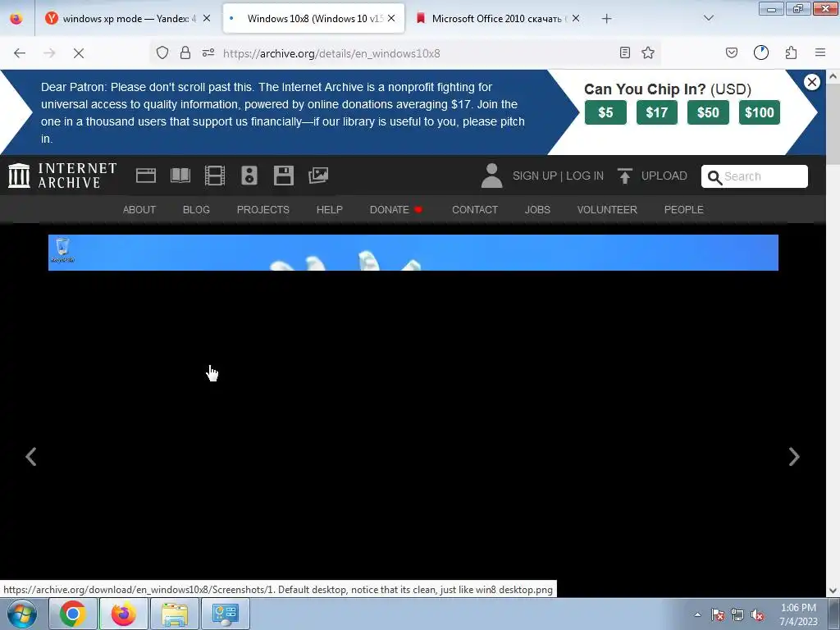Show previous screenshot with left chevron

[x=31, y=457]
